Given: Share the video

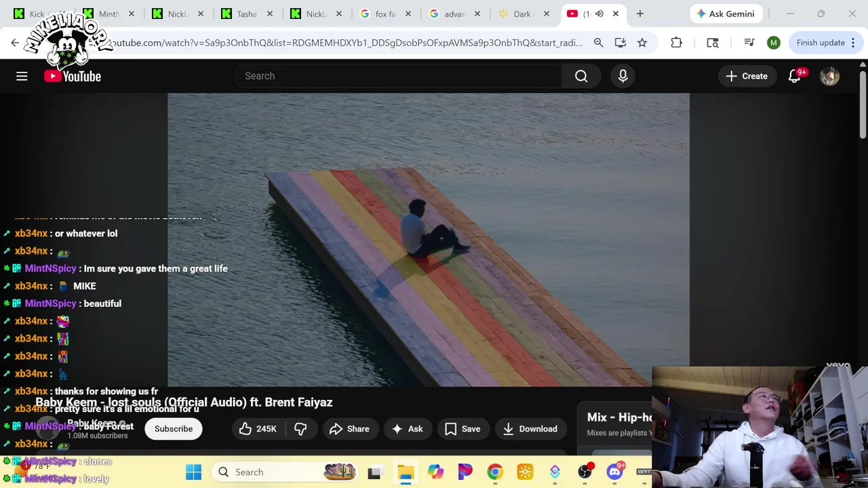Looking at the screenshot, I should (349, 428).
